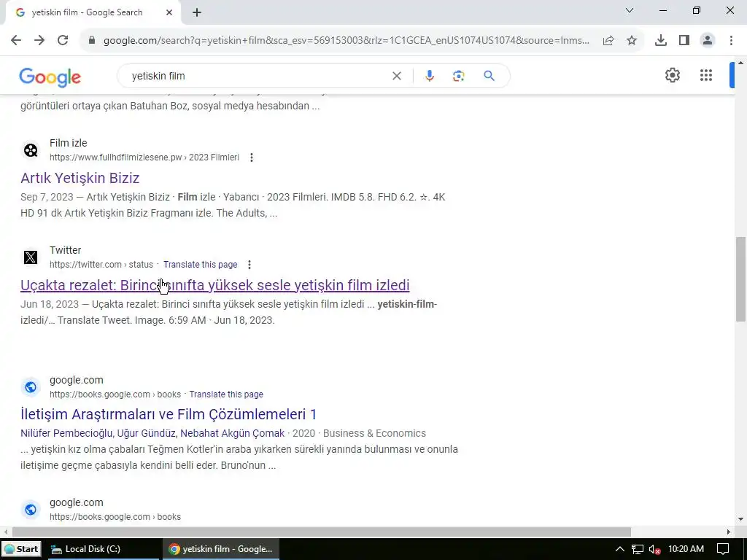Open Google apps grid
Viewport: 747px width, 560px height.
[706, 75]
